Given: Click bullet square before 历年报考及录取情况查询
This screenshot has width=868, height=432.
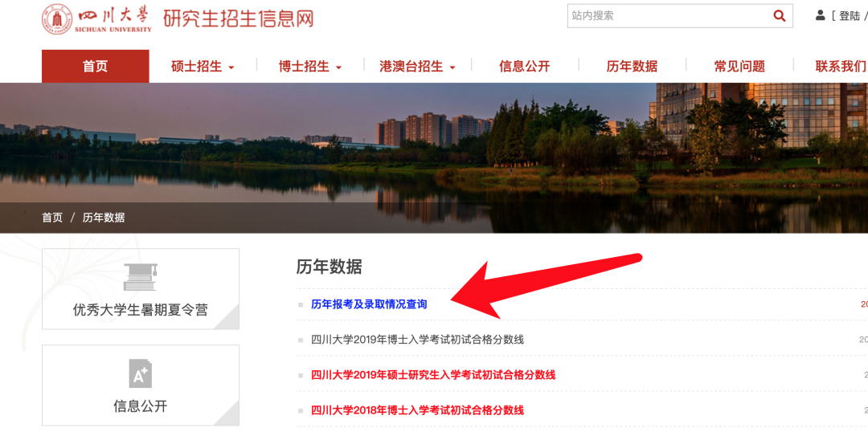Looking at the screenshot, I should tap(301, 305).
